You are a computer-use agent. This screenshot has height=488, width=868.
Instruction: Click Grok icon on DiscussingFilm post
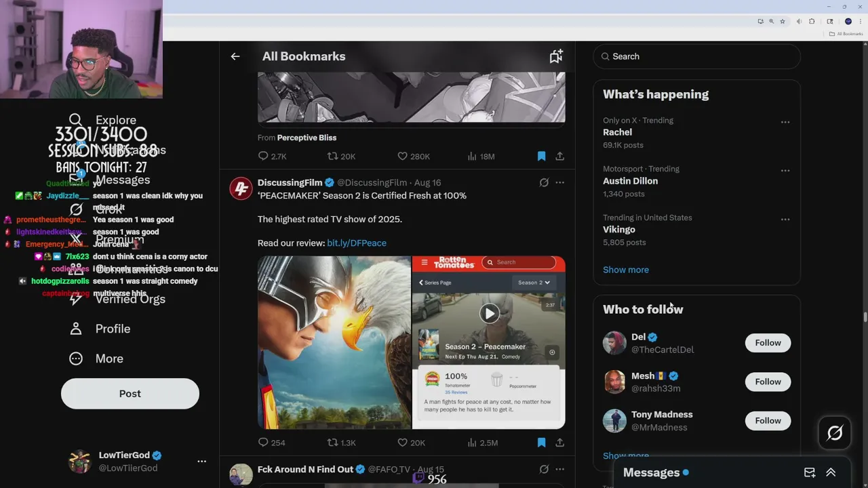[x=544, y=182]
